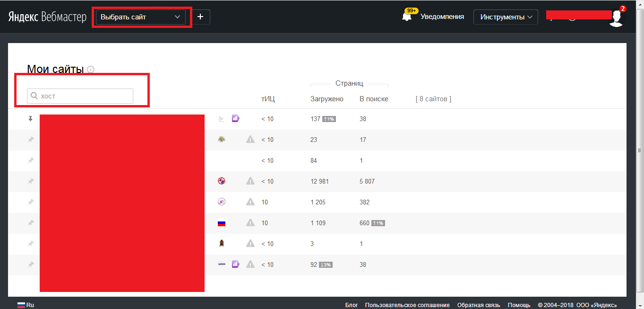The height and width of the screenshot is (309, 644).
Task: Sort sites by Загружено column header
Action: [x=327, y=99]
